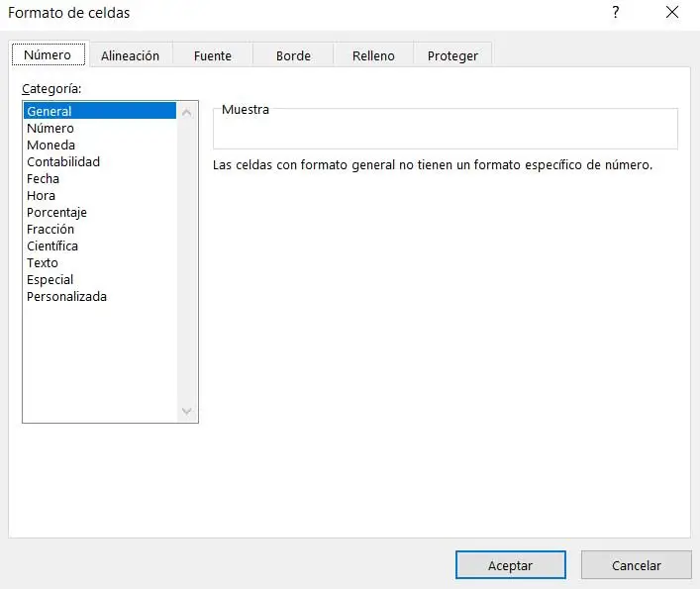Choose the Personalizada category
The height and width of the screenshot is (589, 700).
pyautogui.click(x=100, y=296)
